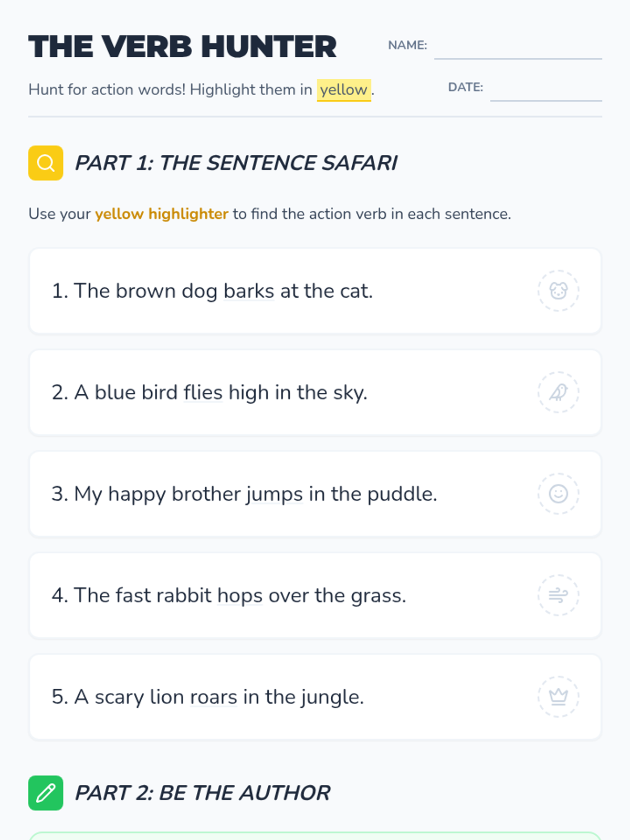
Task: Highlight the verb 'flies' in sentence 2
Action: pyautogui.click(x=203, y=392)
